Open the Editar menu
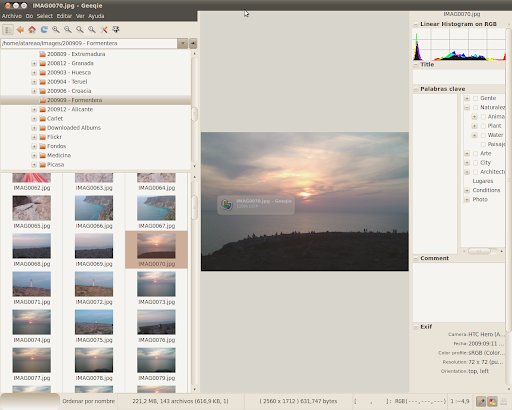This screenshot has width=512, height=410. tap(64, 16)
